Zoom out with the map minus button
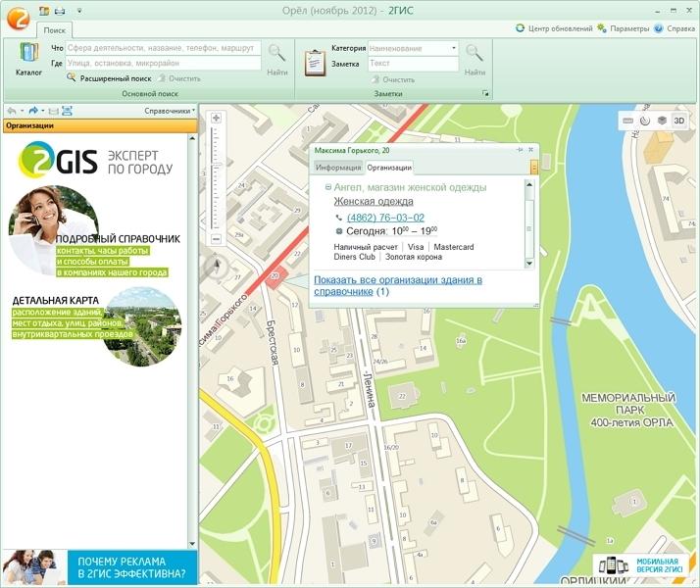 tap(216, 239)
